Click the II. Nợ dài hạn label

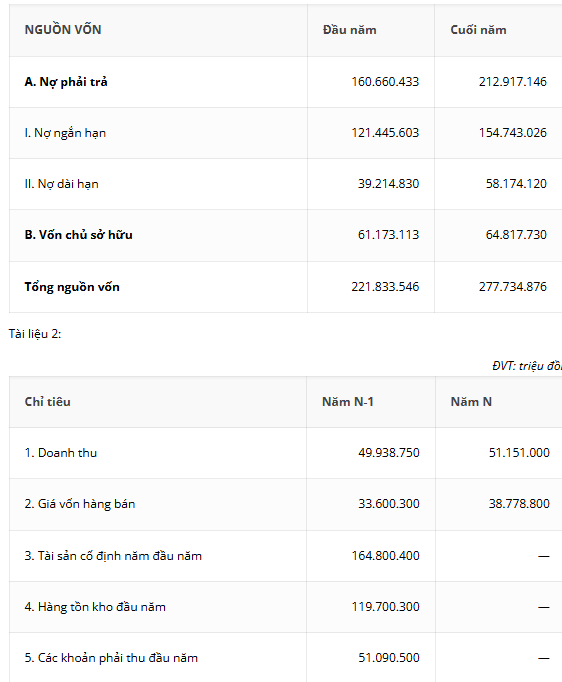click(61, 184)
